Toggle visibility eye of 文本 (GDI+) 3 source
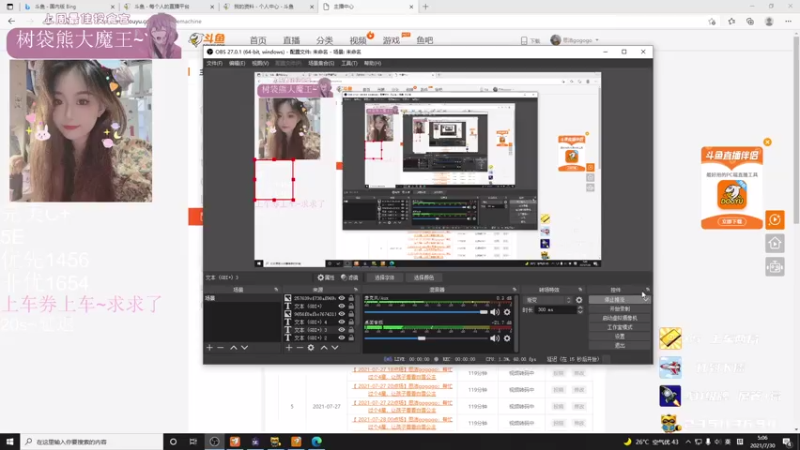800x450 pixels. click(341, 330)
